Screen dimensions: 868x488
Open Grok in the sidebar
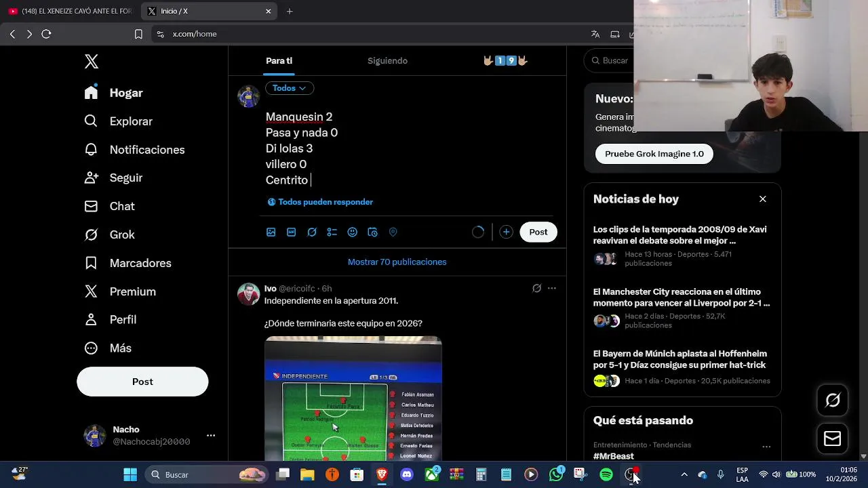[x=109, y=235]
